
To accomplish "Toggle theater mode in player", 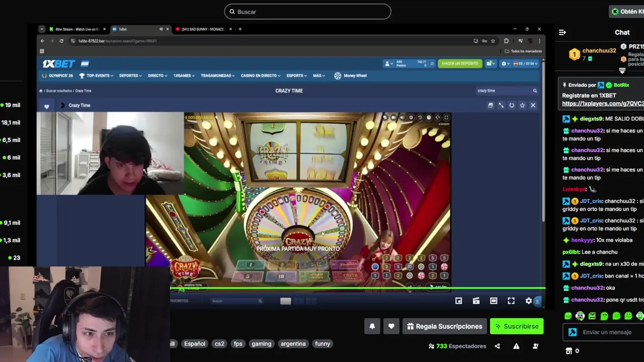I will coord(494,301).
